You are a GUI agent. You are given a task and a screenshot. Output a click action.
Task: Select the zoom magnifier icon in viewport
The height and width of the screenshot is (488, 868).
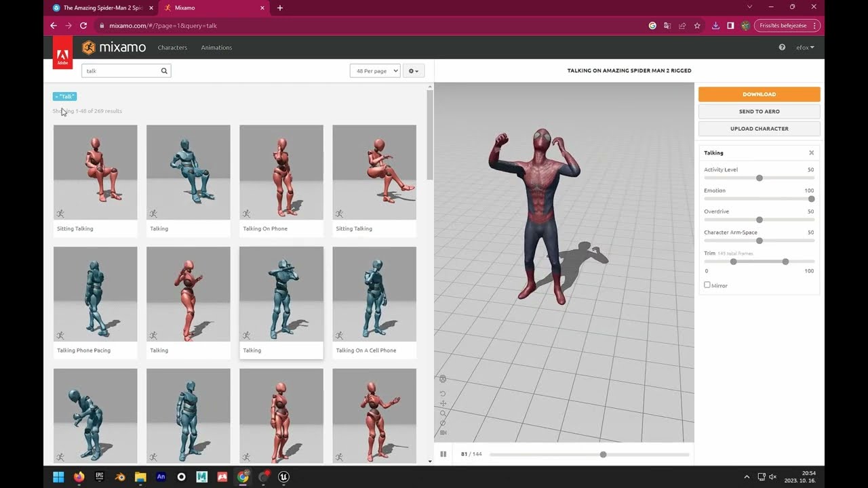pyautogui.click(x=443, y=413)
